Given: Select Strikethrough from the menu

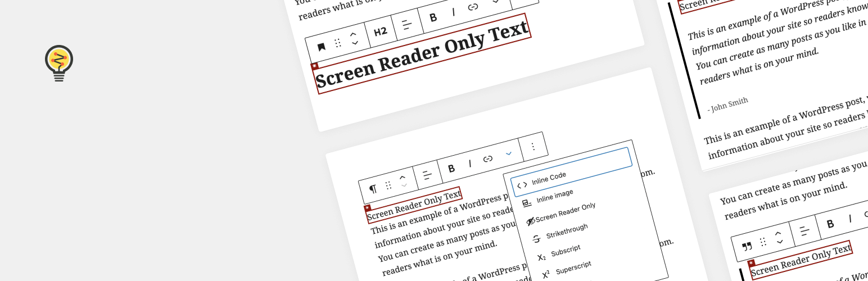Looking at the screenshot, I should [567, 231].
